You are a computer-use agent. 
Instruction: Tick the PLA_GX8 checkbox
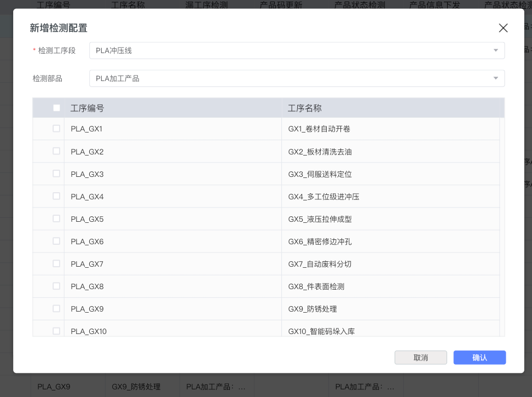[56, 286]
